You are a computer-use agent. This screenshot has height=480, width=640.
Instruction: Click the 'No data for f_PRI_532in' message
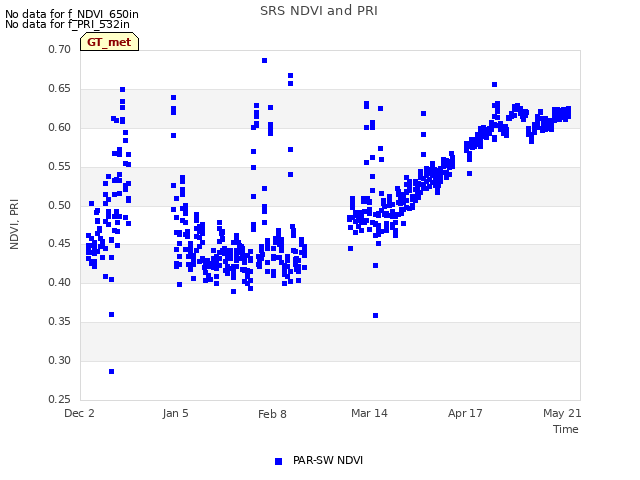point(67,24)
